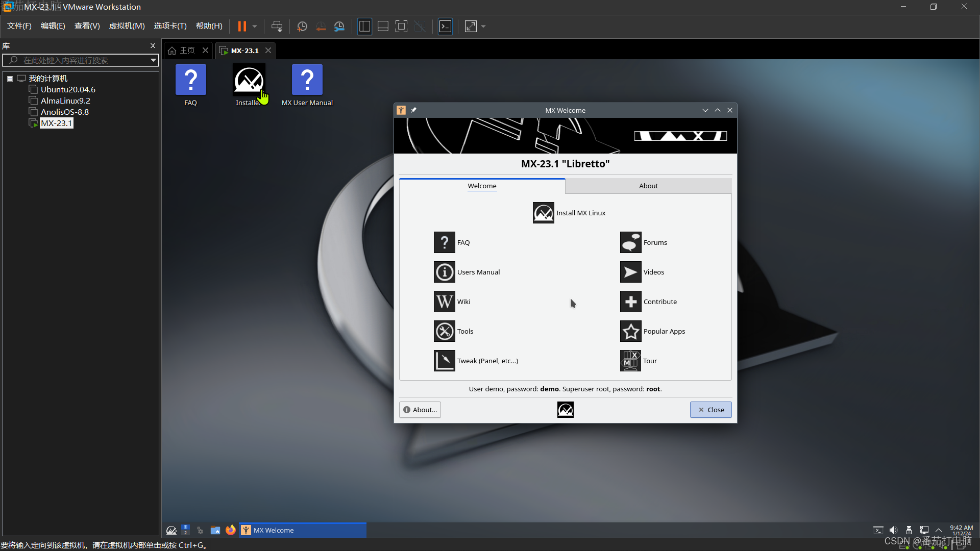Click MX Welcome taskbar window button

point(303,530)
